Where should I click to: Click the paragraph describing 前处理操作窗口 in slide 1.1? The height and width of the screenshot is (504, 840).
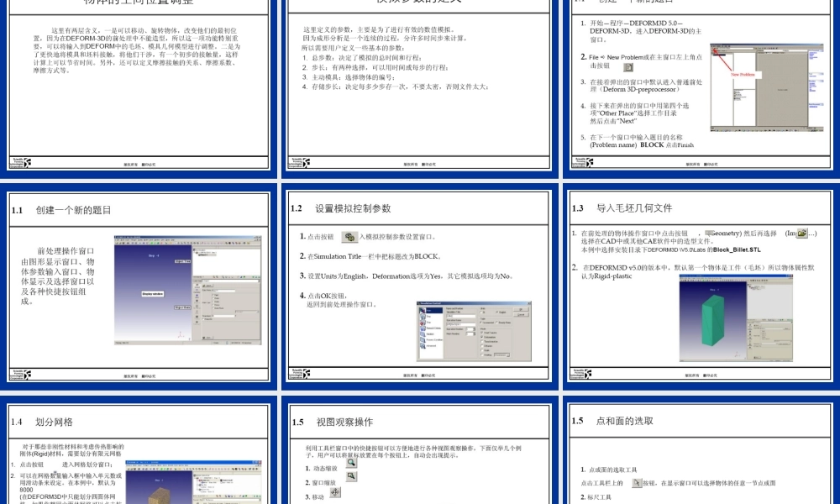pyautogui.click(x=58, y=276)
